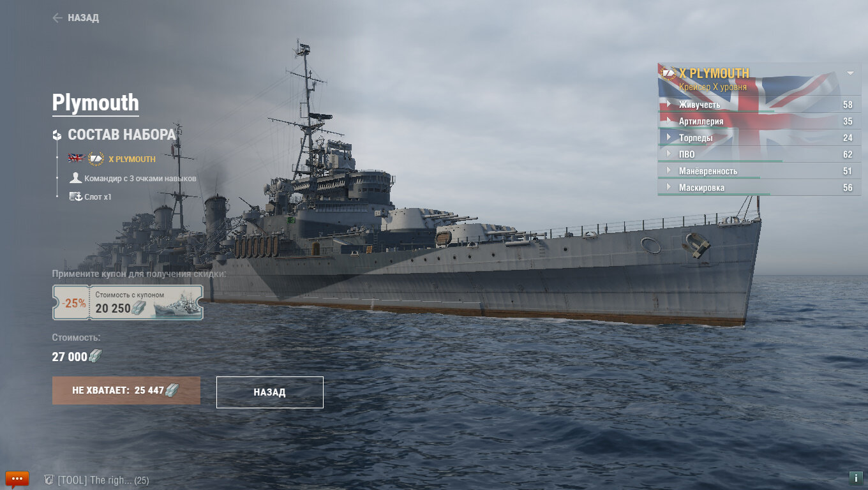Image resolution: width=868 pixels, height=490 pixels.
Task: Apply the -25% discount coupon
Action: tap(128, 302)
